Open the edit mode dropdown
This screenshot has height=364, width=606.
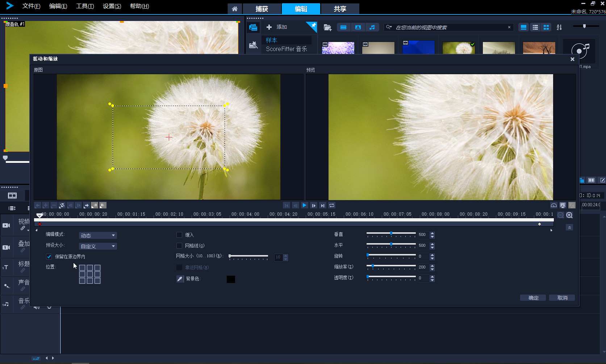pyautogui.click(x=98, y=236)
